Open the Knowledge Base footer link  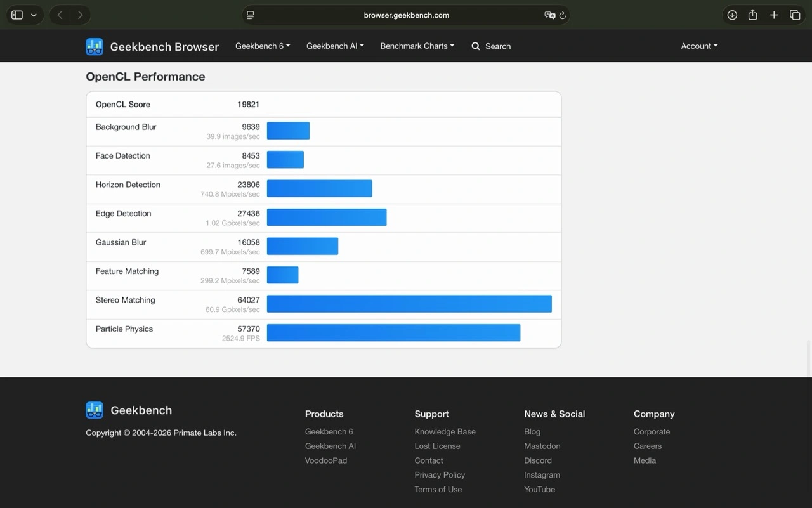[445, 432]
